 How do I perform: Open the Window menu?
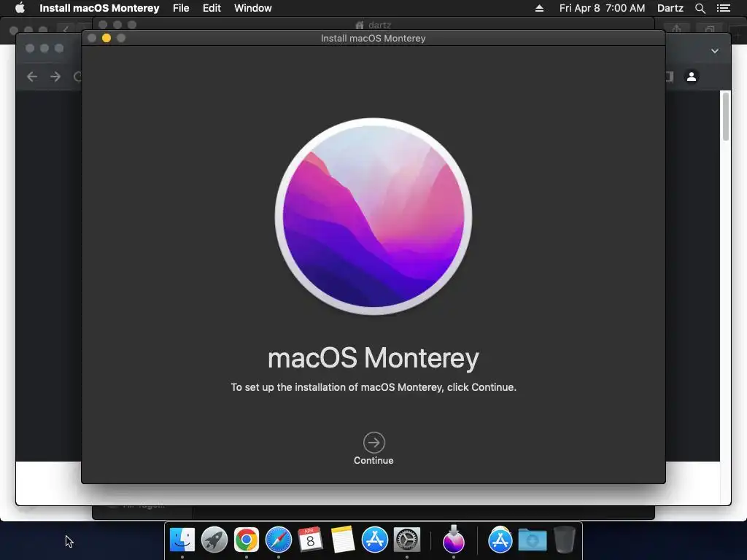coord(253,8)
